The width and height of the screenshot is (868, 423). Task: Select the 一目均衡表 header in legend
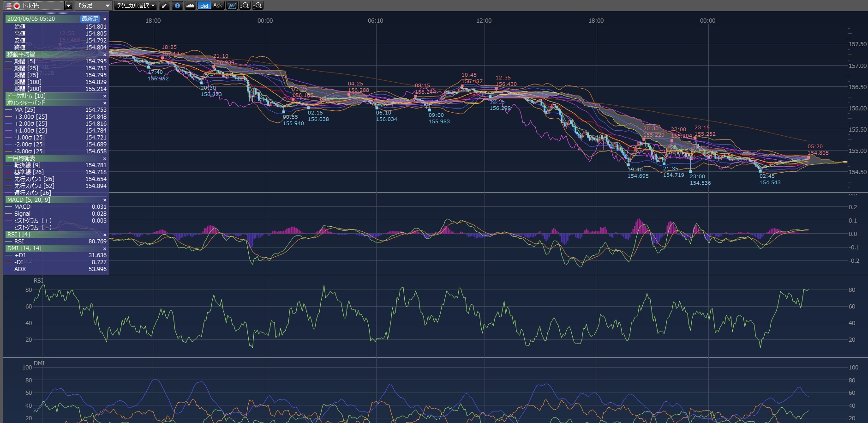18,158
